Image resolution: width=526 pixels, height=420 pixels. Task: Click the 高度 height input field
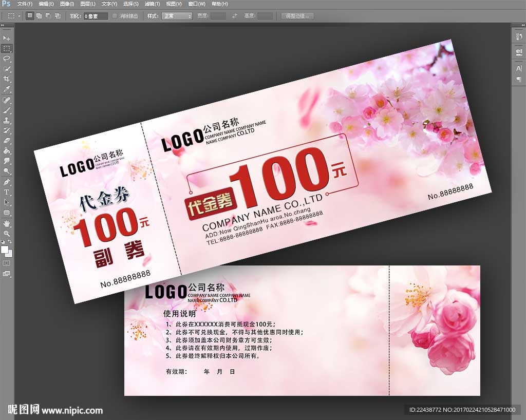pos(265,16)
